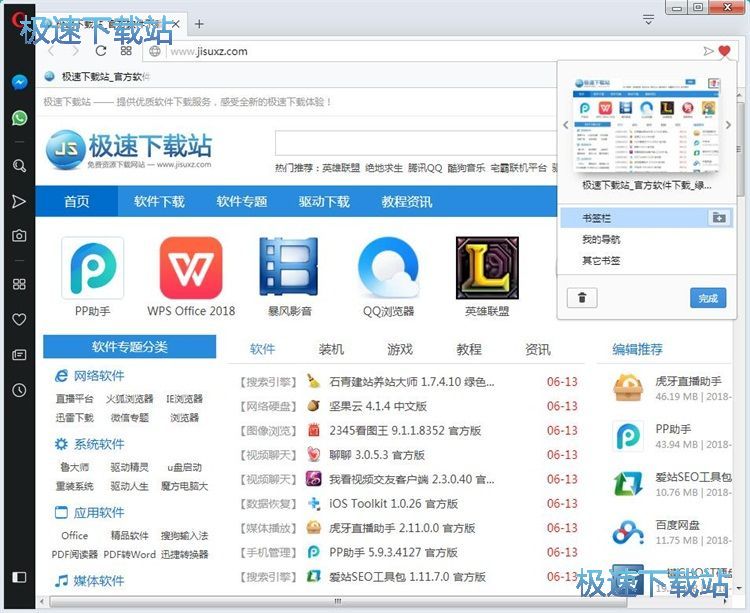Send page to My Flow from the address bar
Screen dimensions: 750x613
tap(708, 51)
